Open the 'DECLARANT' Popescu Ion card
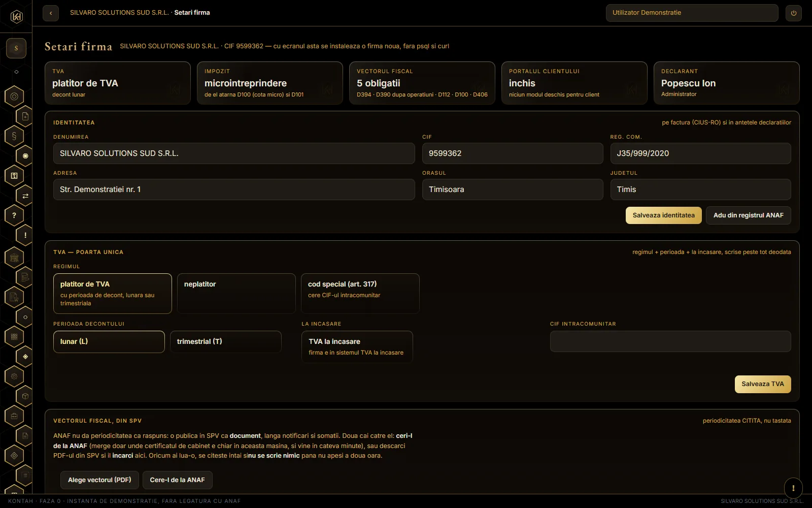Image resolution: width=812 pixels, height=508 pixels. click(727, 83)
